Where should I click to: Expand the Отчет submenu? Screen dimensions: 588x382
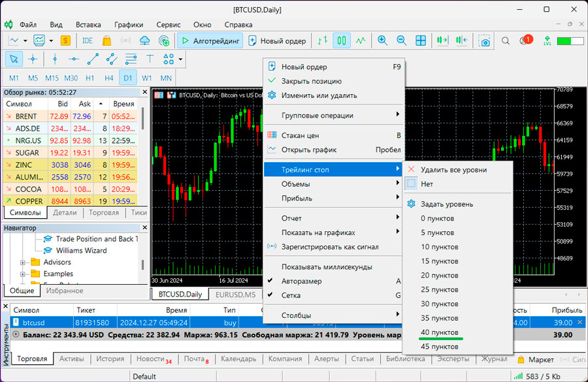coord(333,218)
